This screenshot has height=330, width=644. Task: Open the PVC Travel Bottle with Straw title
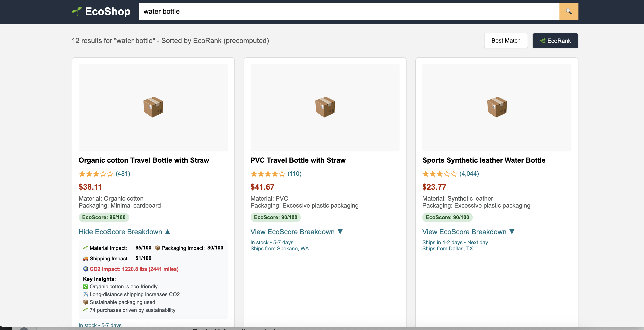point(298,160)
